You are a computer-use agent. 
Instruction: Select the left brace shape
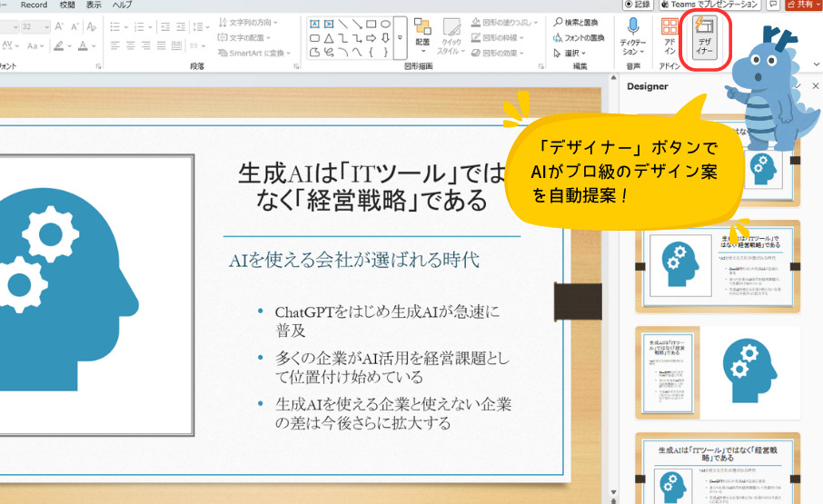[x=372, y=52]
